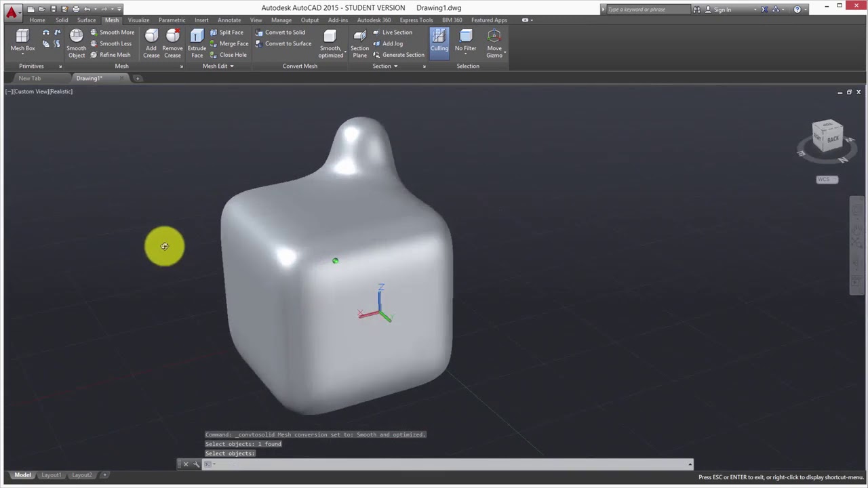Click the command line customize wrench icon
The width and height of the screenshot is (868, 488).
196,464
